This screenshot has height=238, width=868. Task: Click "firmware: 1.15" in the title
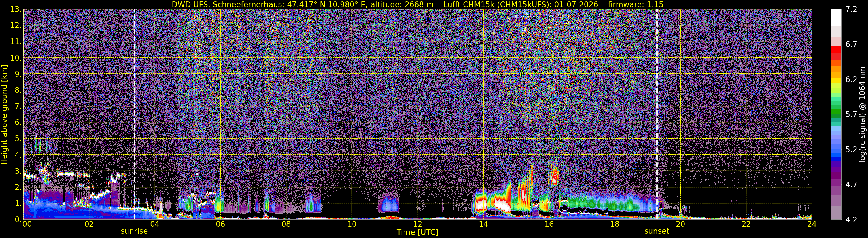click(636, 4)
